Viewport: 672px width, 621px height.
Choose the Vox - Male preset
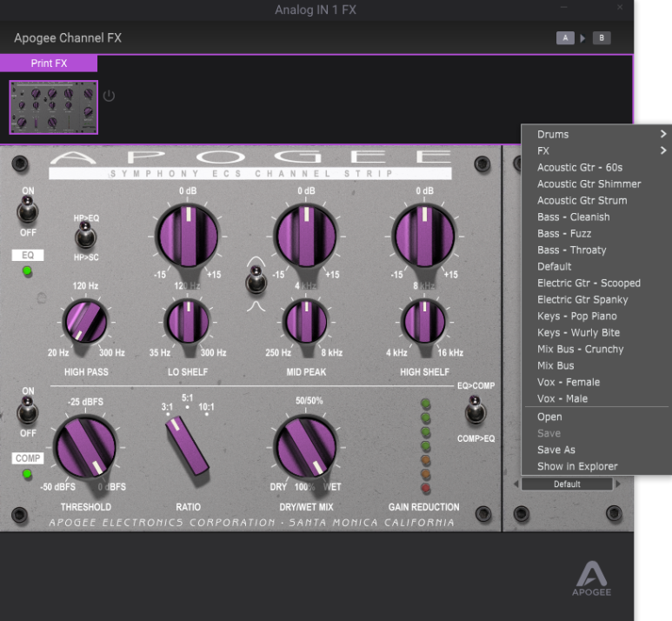[598, 398]
